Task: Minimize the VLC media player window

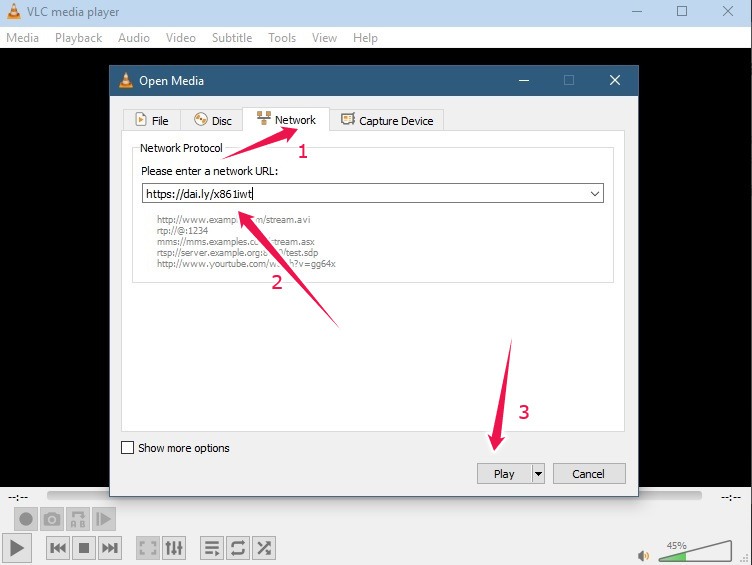Action: 637,11
